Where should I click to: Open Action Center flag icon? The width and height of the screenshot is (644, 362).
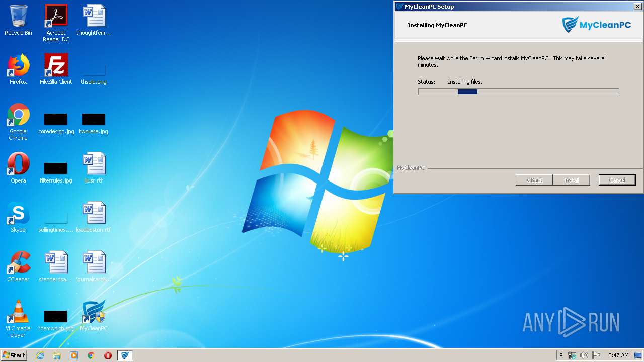pos(596,355)
